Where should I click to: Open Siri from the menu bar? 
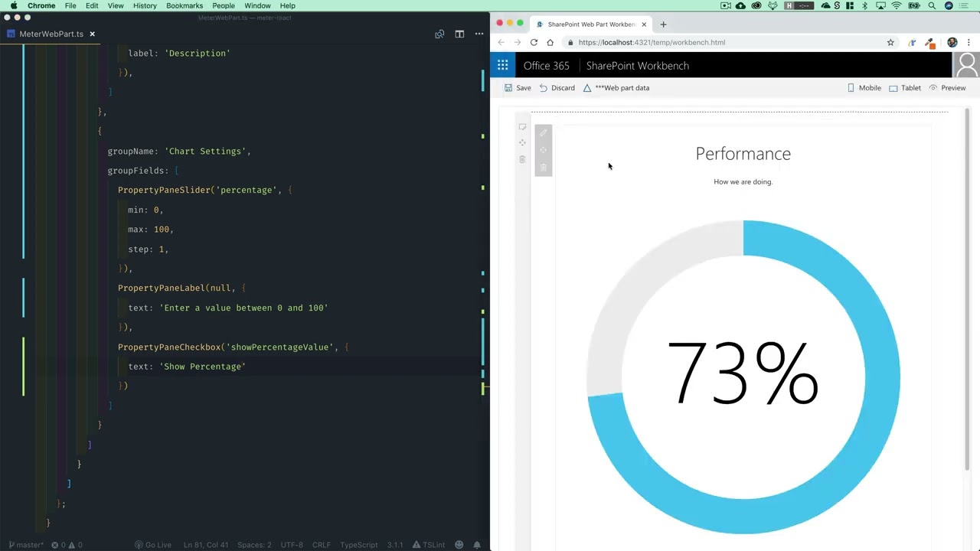pos(949,5)
